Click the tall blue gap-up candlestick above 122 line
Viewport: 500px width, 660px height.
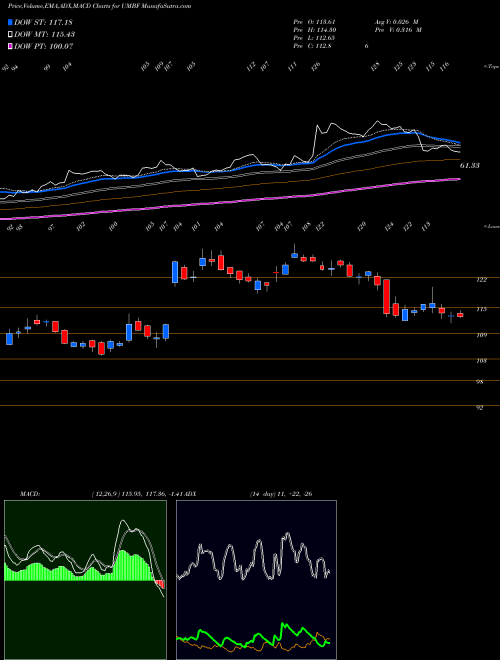tap(175, 272)
